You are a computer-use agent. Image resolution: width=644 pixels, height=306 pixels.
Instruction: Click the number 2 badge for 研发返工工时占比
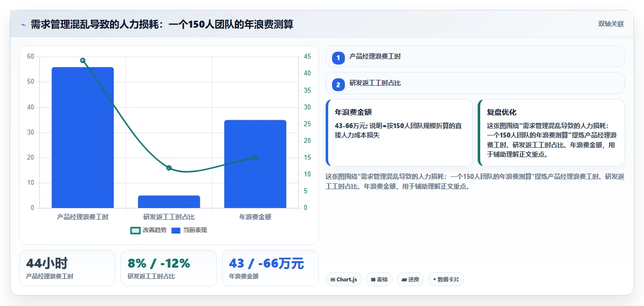[338, 85]
